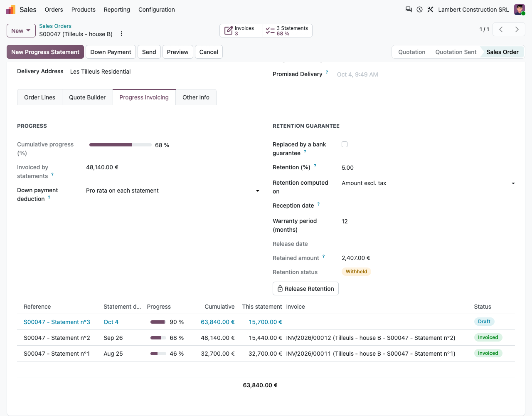This screenshot has height=416, width=532.
Task: Click the Send button
Action: point(149,52)
